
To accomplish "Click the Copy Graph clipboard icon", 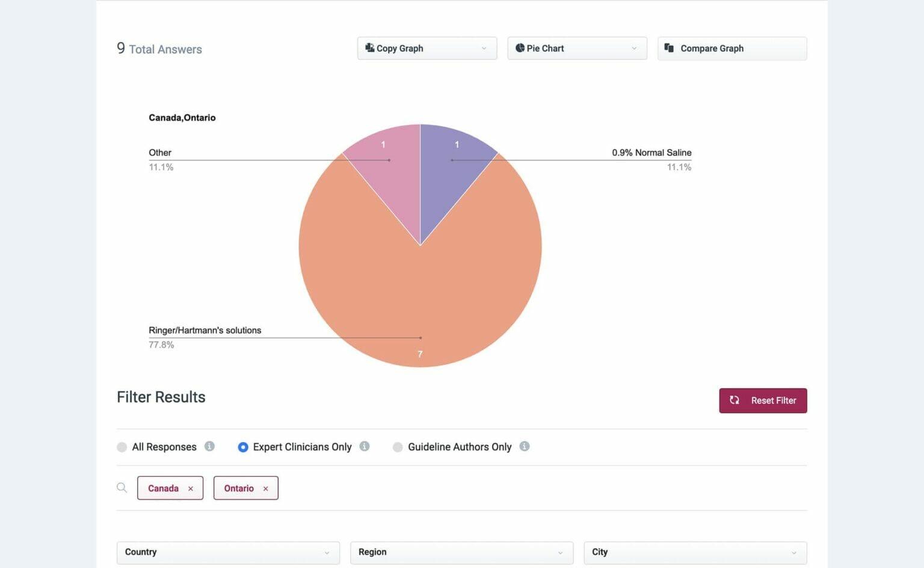I will click(369, 48).
